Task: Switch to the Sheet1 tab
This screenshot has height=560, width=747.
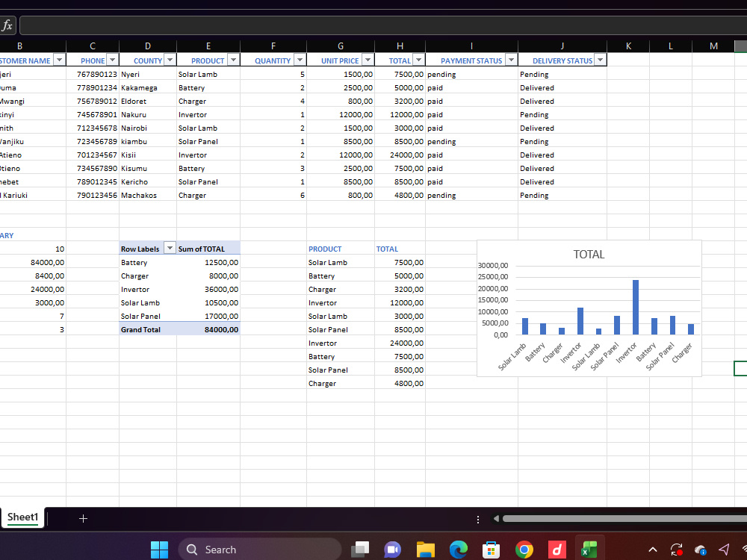Action: 23,517
